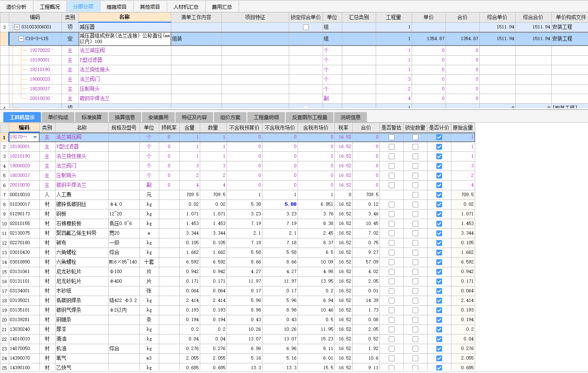Uncheck 是否计价 for 氧气 row

[439, 358]
